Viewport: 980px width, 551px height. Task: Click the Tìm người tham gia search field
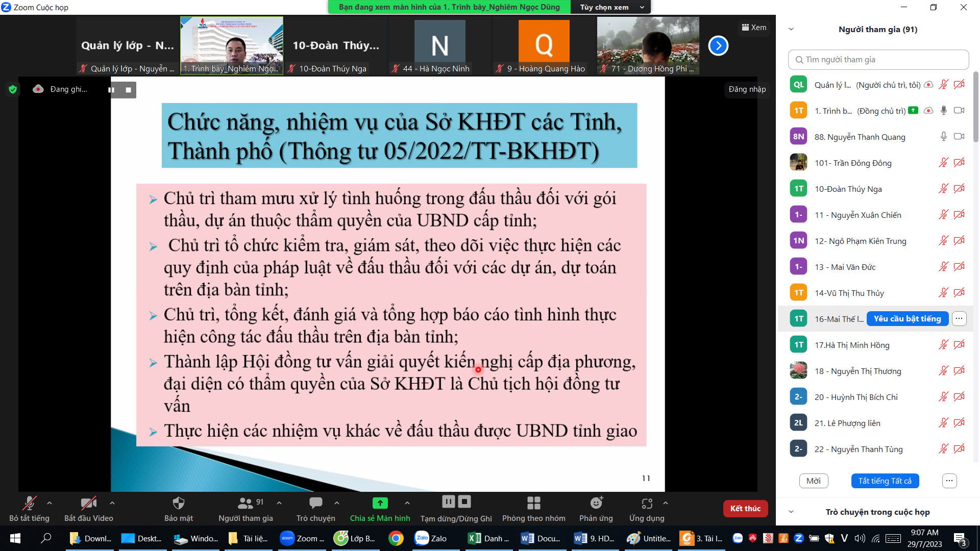(x=878, y=60)
